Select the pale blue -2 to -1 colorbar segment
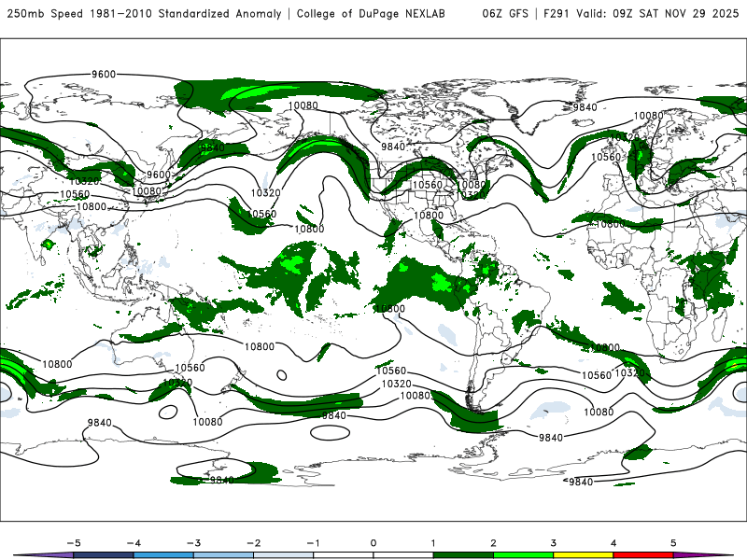The width and height of the screenshot is (747, 560). [x=284, y=555]
